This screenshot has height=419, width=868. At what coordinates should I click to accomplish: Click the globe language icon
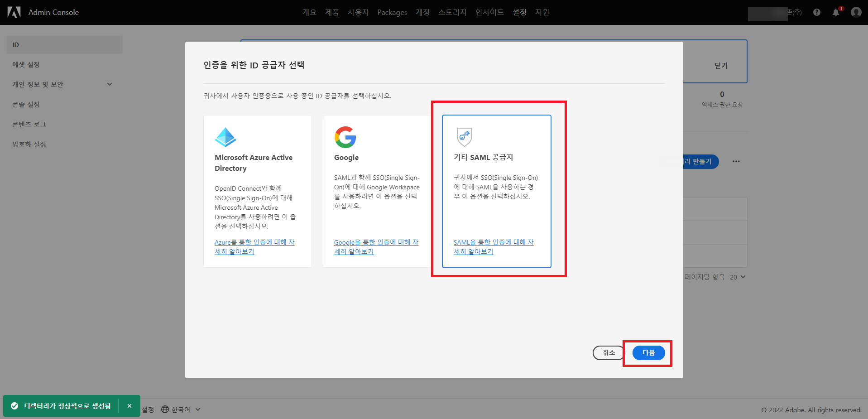click(x=165, y=409)
